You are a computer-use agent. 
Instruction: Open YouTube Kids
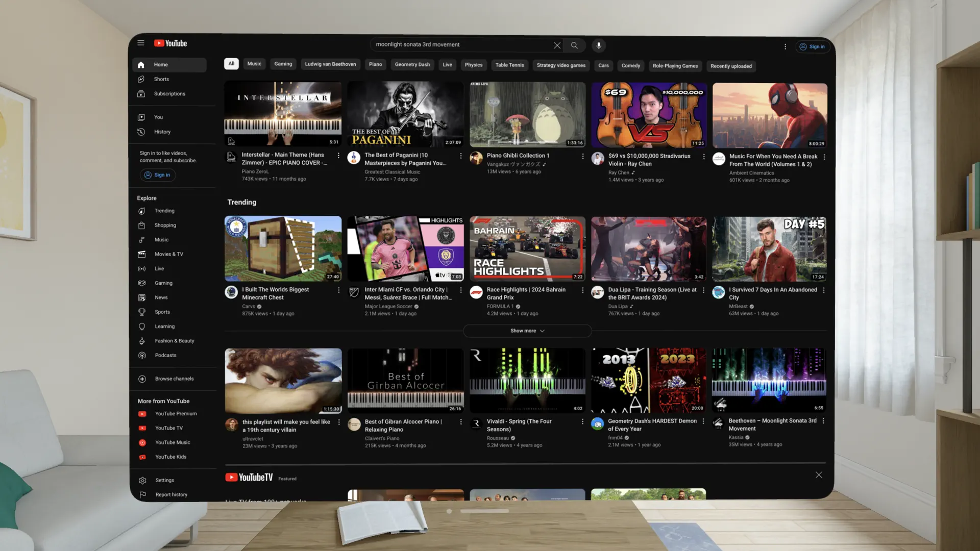tap(170, 457)
